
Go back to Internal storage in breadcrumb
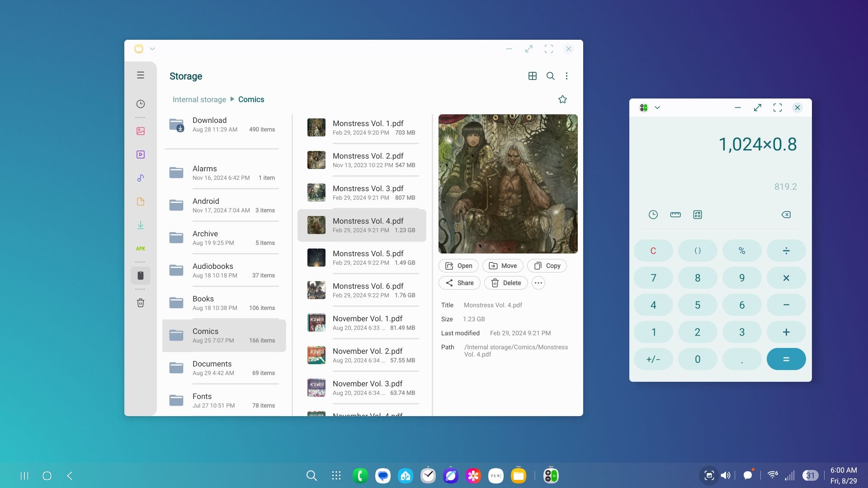pyautogui.click(x=199, y=99)
